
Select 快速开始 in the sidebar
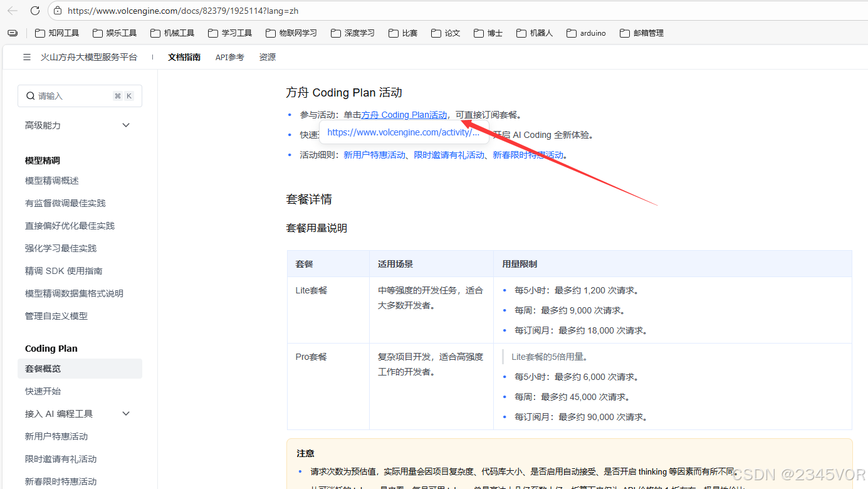[x=43, y=391]
